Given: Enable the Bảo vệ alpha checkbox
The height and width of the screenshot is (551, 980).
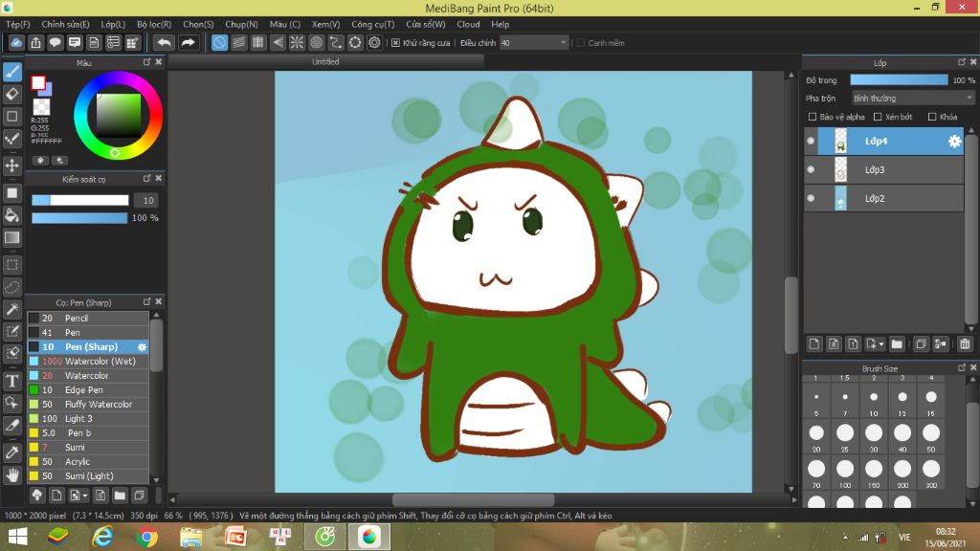Looking at the screenshot, I should point(813,117).
